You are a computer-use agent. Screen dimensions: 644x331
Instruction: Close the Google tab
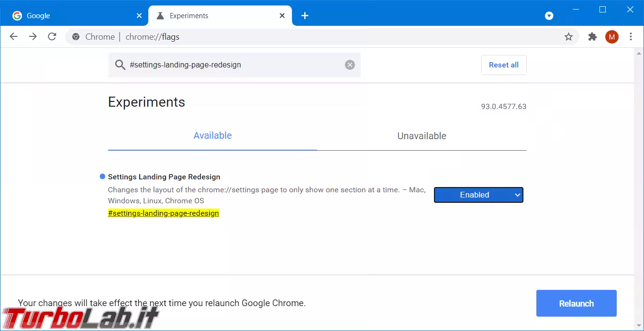[x=139, y=16]
